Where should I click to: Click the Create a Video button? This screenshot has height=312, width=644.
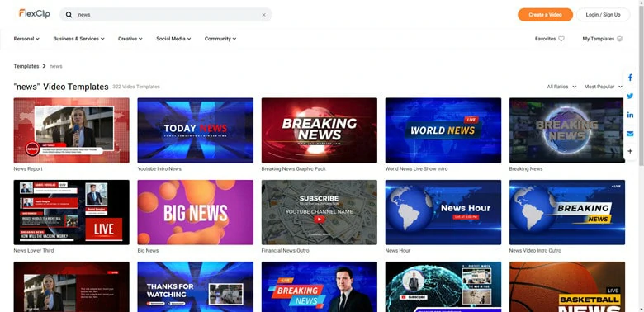[x=545, y=15]
